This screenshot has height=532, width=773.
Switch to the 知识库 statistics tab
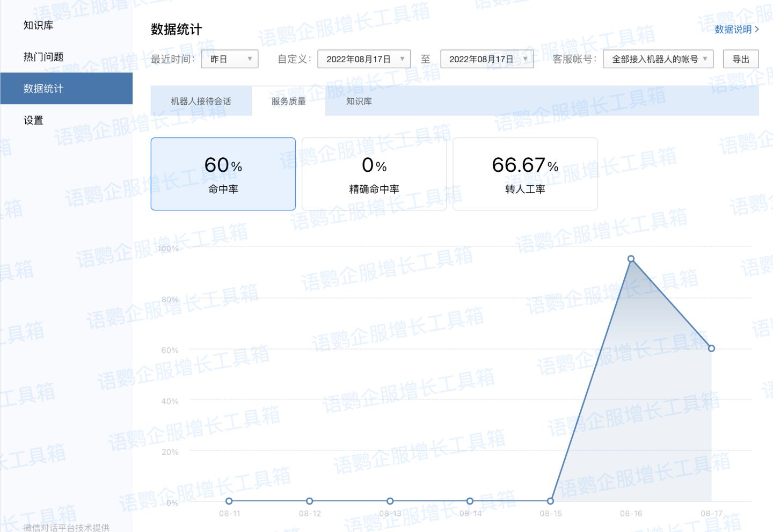pos(359,101)
